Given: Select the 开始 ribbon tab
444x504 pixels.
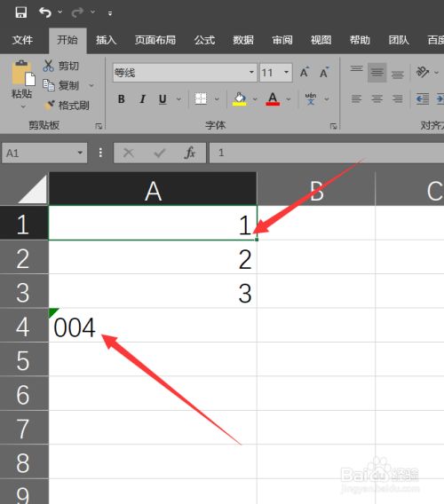Looking at the screenshot, I should click(67, 40).
